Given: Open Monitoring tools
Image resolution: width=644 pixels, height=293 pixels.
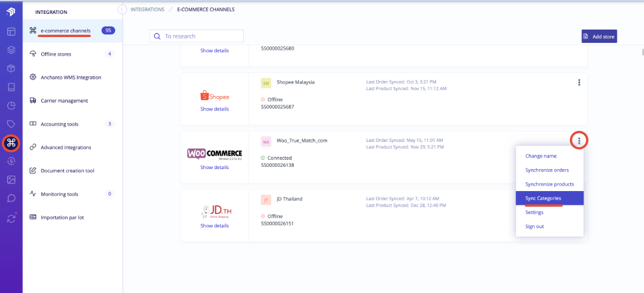Looking at the screenshot, I should click(72, 194).
